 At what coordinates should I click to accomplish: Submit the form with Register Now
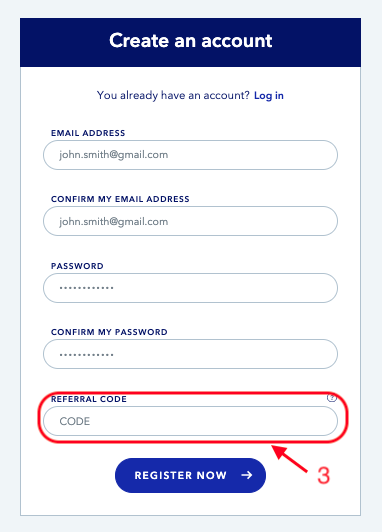(x=190, y=475)
